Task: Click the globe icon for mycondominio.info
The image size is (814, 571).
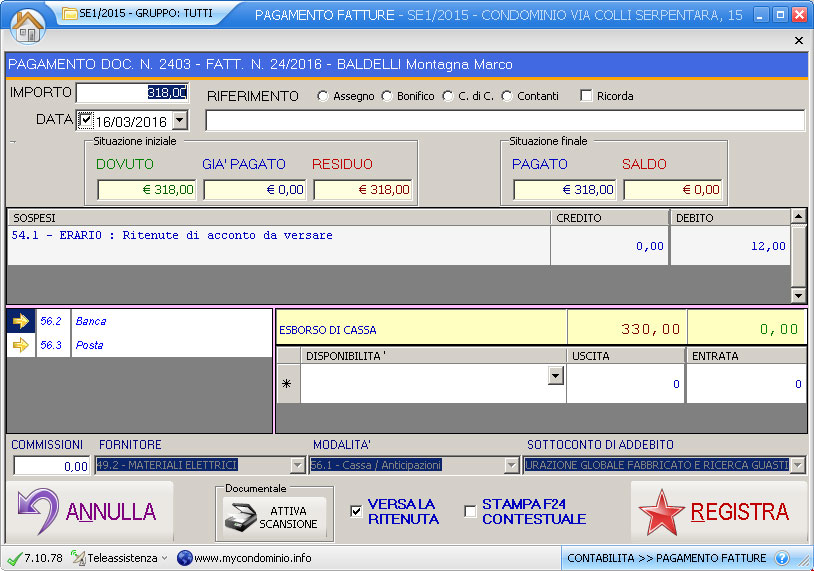Action: coord(184,558)
